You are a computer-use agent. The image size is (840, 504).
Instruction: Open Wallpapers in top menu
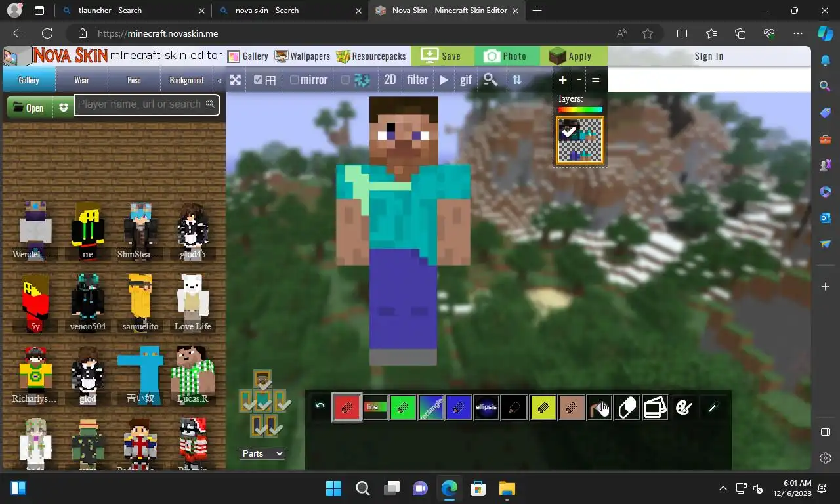pyautogui.click(x=303, y=56)
